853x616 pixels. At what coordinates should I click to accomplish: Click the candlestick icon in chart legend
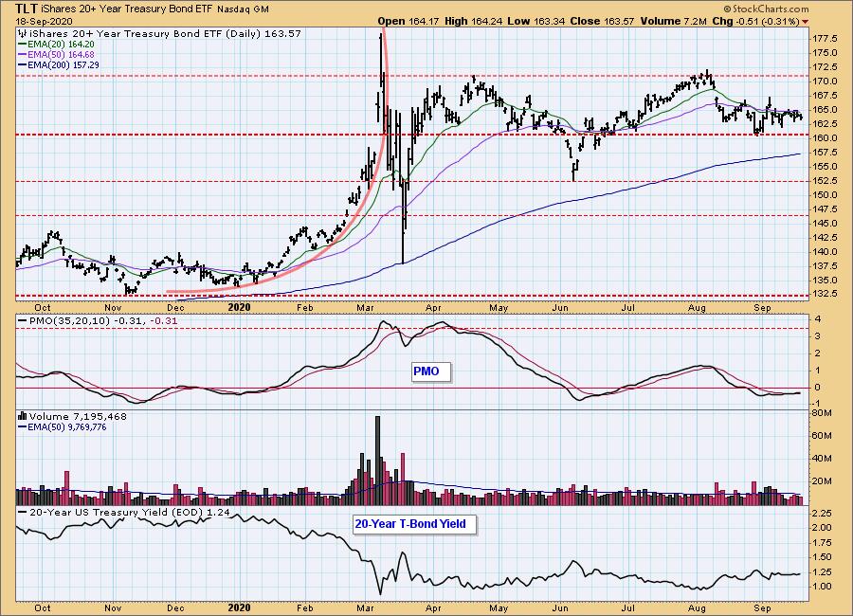23,34
